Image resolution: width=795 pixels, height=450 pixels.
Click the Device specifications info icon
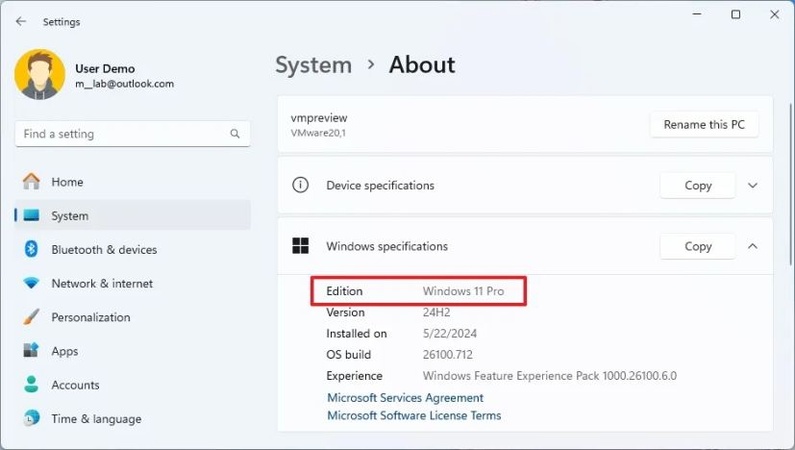pyautogui.click(x=300, y=185)
